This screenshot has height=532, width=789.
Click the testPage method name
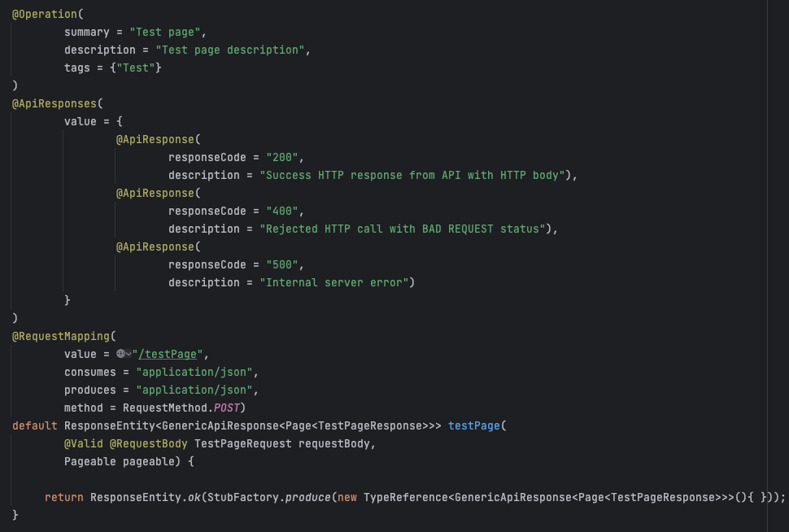point(473,425)
